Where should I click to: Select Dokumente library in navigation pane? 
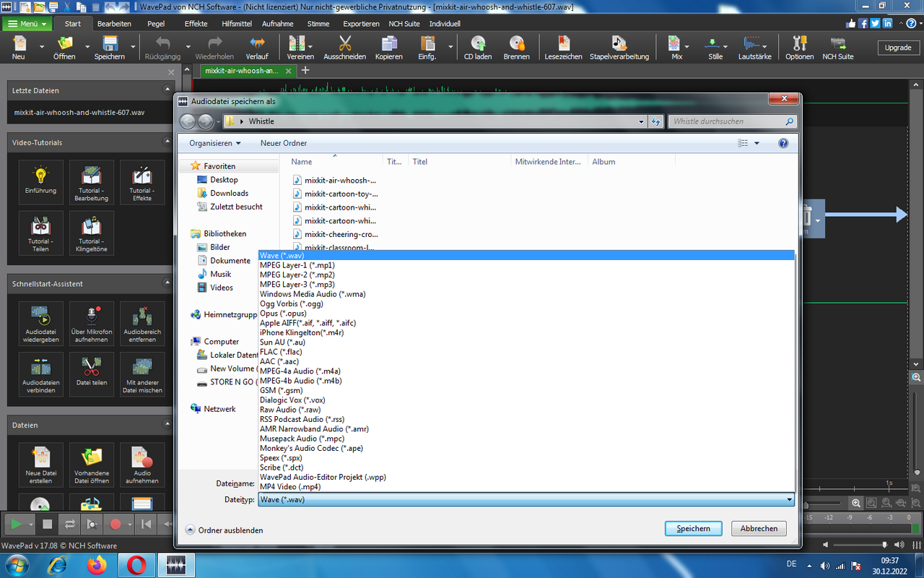click(230, 261)
